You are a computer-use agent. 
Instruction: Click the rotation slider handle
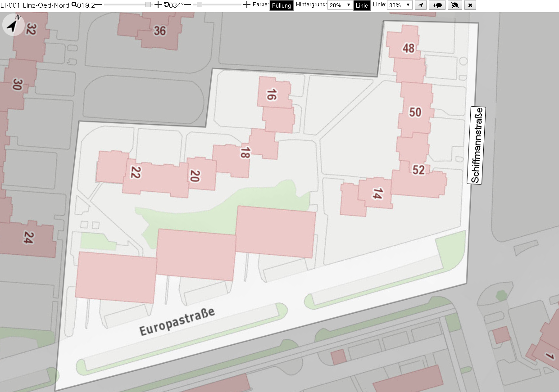(x=200, y=5)
